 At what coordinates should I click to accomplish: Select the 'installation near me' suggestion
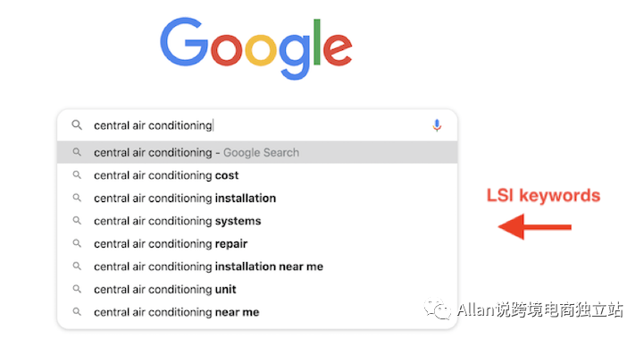tap(257, 267)
